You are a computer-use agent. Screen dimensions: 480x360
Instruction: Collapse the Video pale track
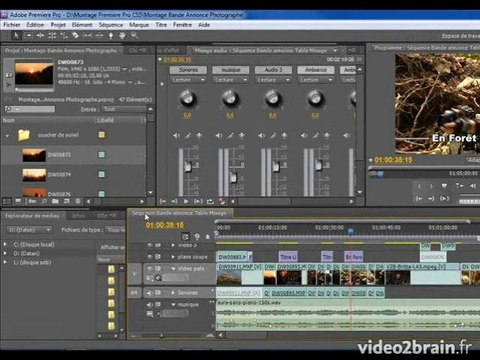(x=173, y=268)
